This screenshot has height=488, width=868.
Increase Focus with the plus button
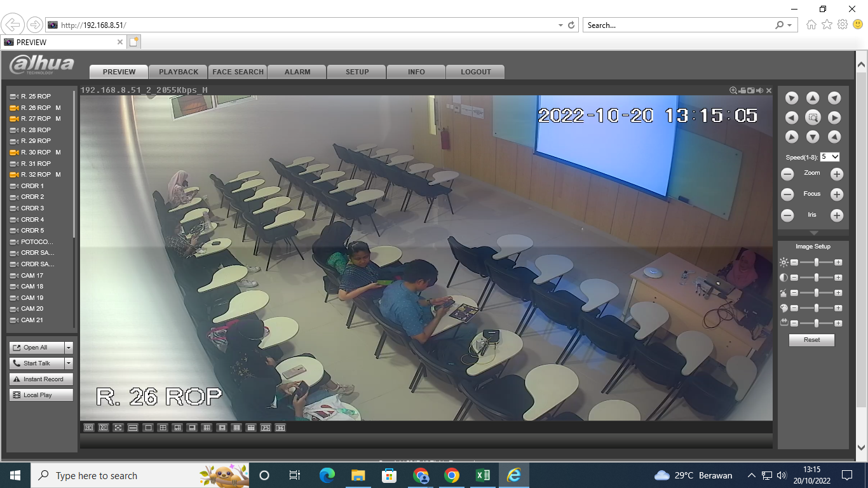click(837, 195)
